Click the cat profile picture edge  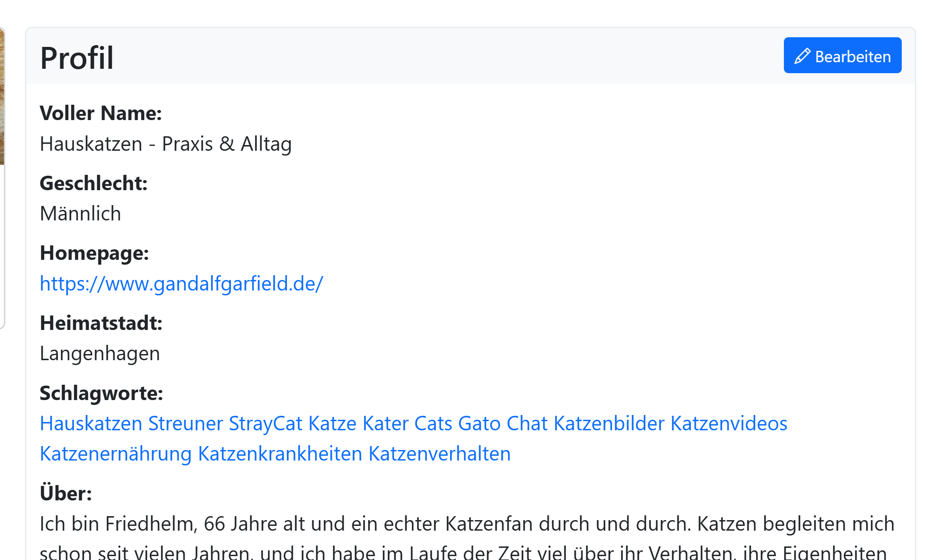tap(2, 96)
